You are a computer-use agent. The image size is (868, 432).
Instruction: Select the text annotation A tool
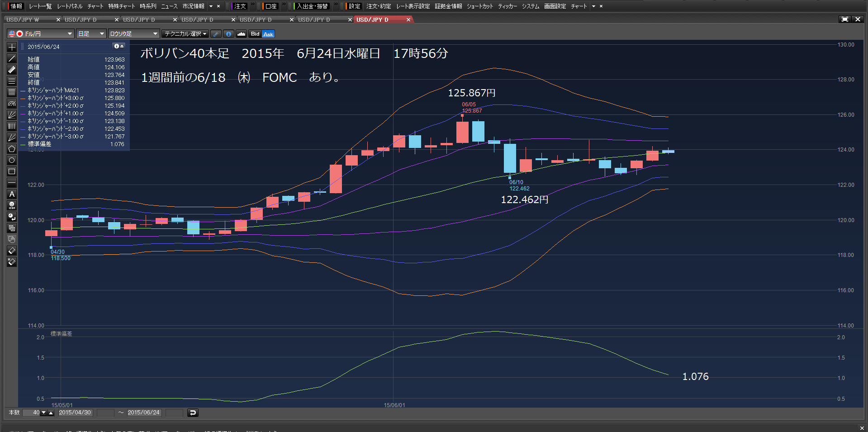point(12,194)
